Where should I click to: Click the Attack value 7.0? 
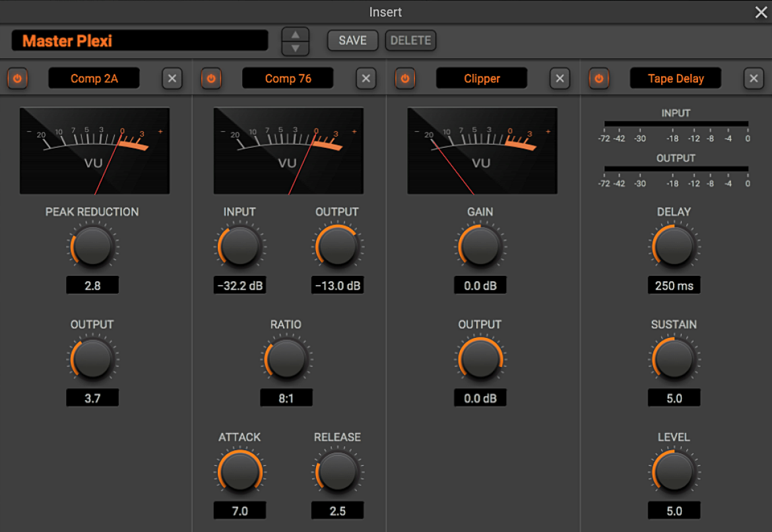240,511
